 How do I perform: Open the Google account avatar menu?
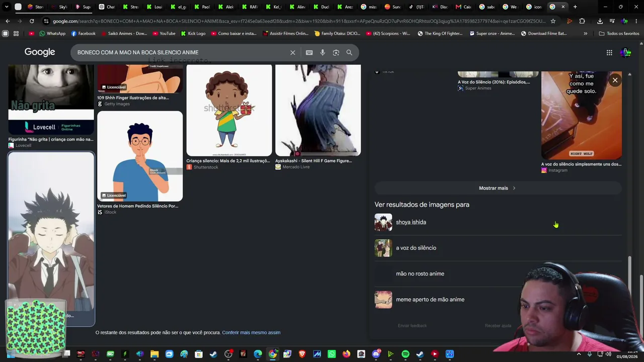(625, 52)
